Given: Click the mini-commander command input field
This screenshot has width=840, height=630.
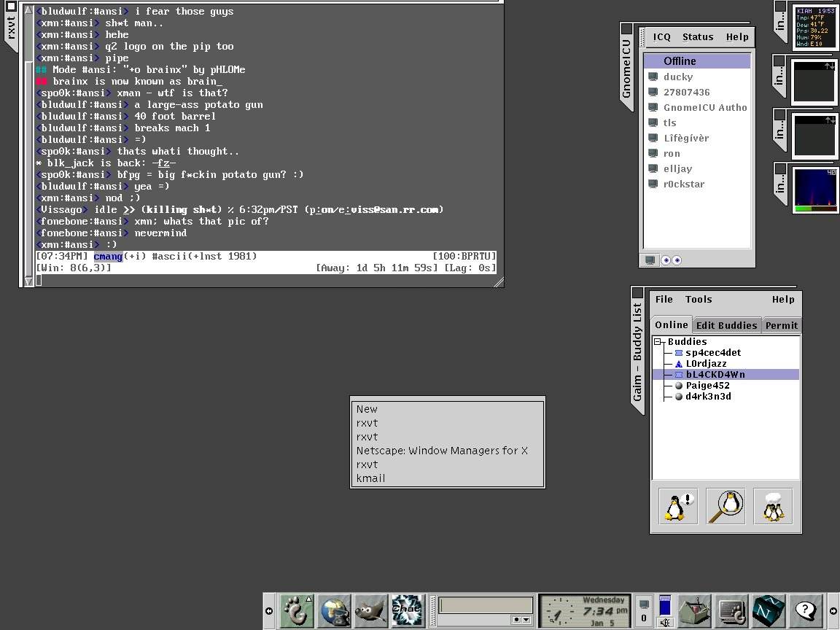Looking at the screenshot, I should pyautogui.click(x=486, y=604).
